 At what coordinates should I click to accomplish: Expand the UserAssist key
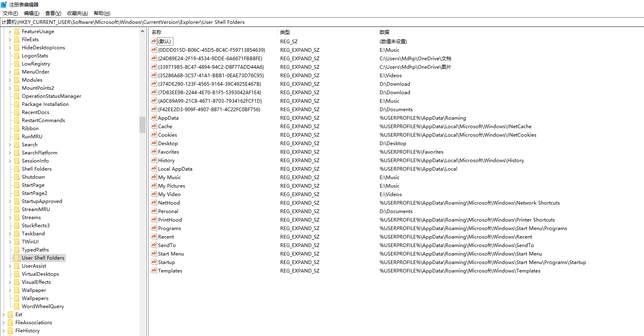pos(10,266)
